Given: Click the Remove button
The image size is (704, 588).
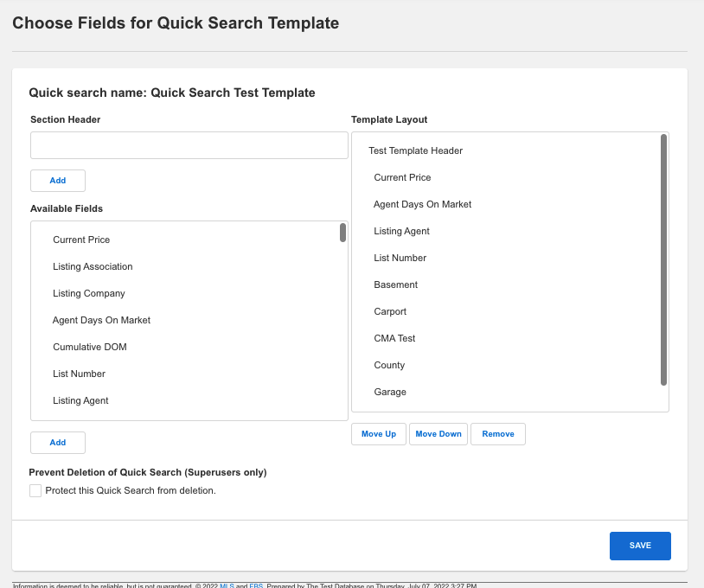Looking at the screenshot, I should pyautogui.click(x=498, y=433).
